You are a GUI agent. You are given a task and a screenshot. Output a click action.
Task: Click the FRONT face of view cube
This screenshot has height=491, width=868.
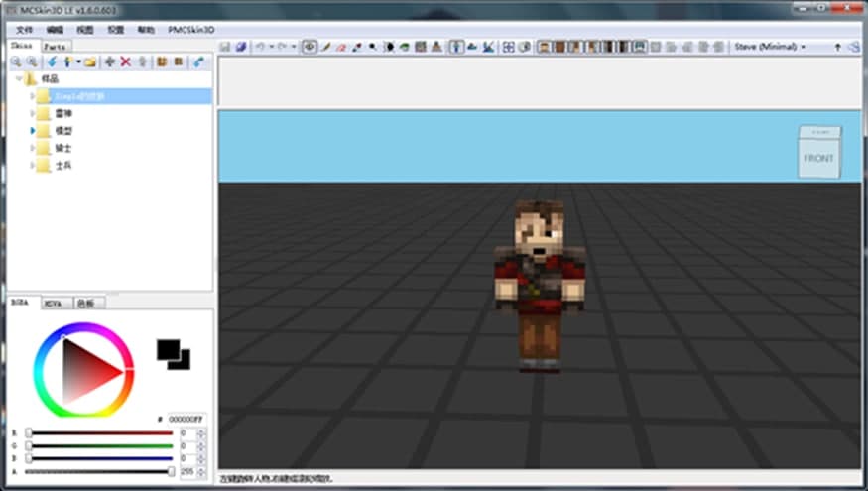[x=818, y=159]
